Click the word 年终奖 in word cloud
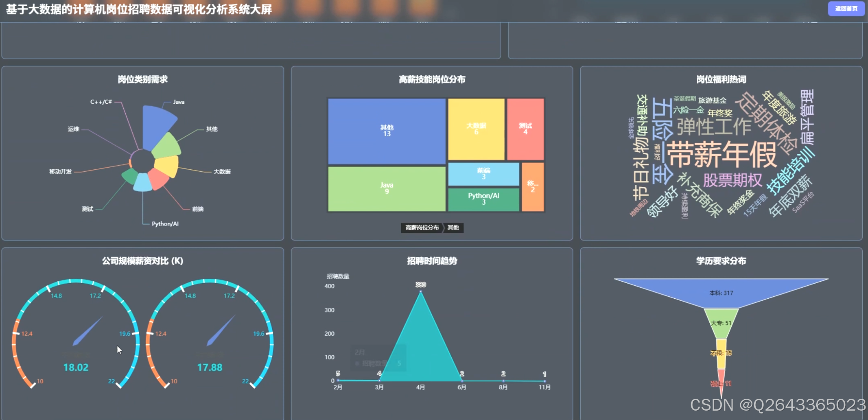Screen dimensions: 868x420 tap(719, 113)
